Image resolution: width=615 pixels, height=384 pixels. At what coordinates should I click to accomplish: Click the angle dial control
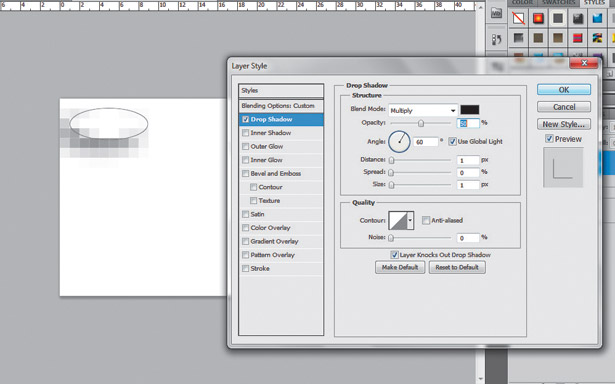pos(399,142)
